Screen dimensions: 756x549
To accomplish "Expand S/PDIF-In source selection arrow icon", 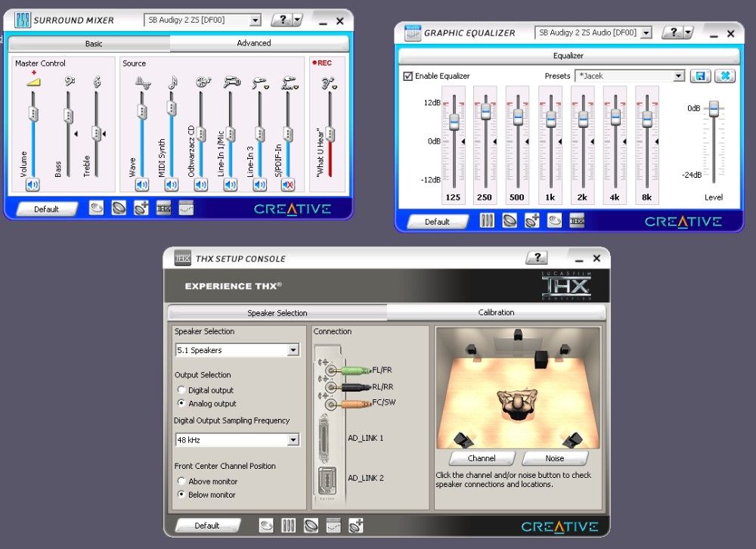I will [x=296, y=87].
